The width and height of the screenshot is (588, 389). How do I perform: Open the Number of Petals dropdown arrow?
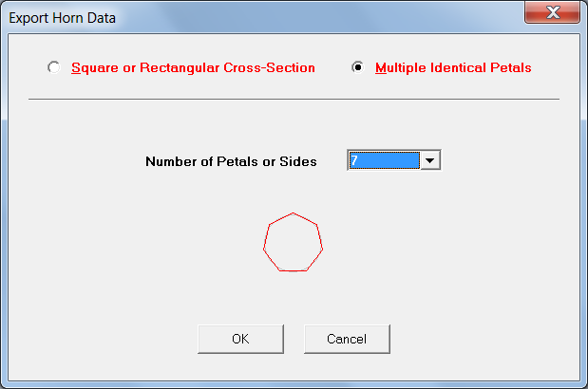point(430,160)
